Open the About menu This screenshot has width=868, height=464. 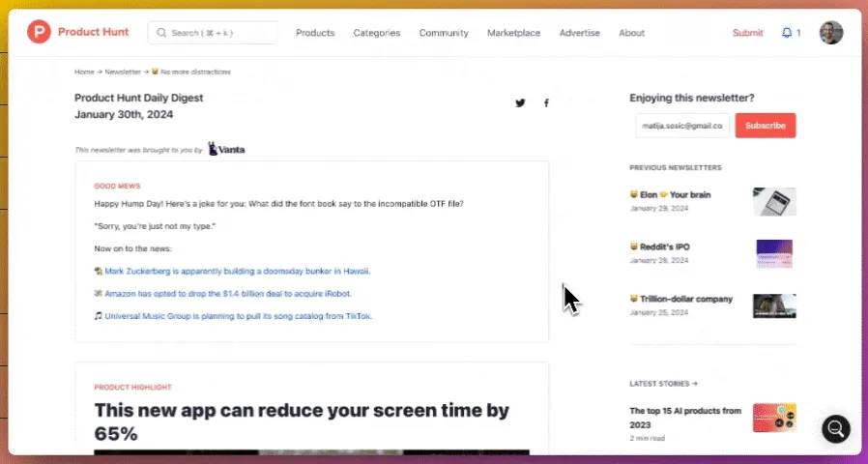(631, 33)
